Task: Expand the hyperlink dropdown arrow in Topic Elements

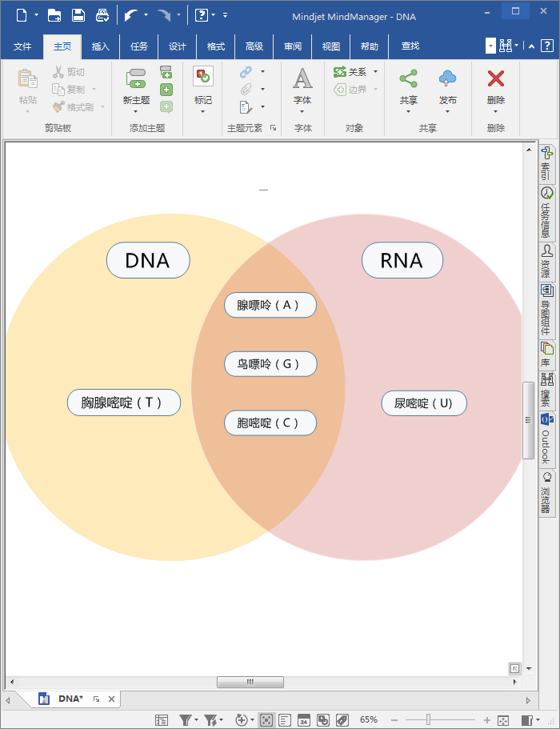Action: (x=262, y=72)
